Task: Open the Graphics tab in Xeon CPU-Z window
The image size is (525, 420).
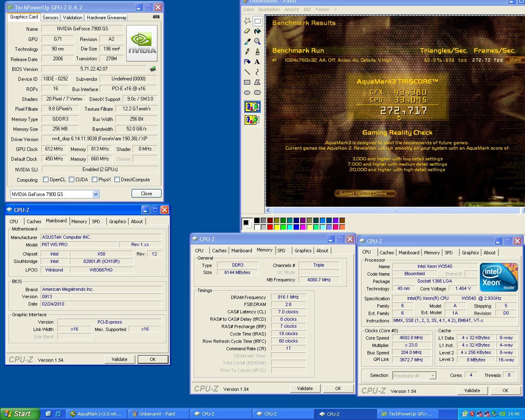Action: tap(470, 253)
